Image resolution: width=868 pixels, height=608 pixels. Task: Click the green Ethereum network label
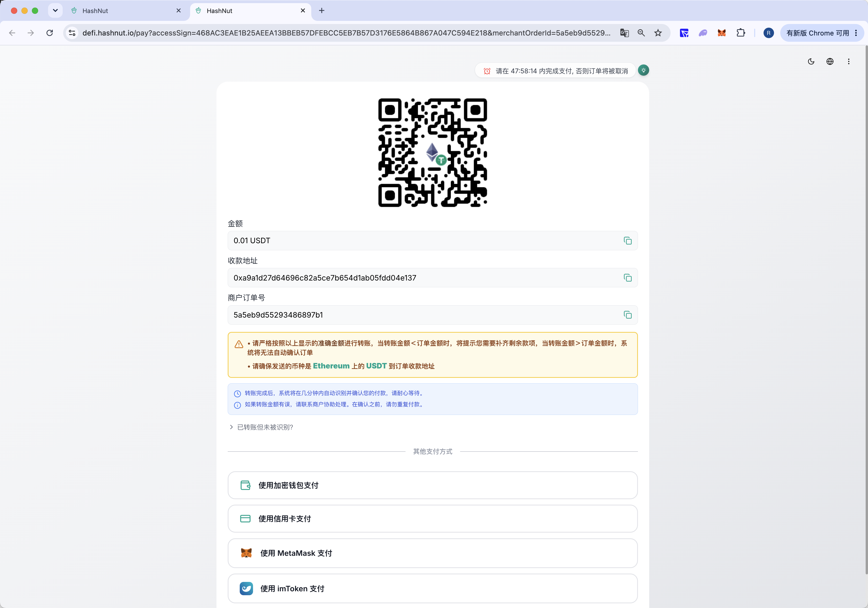[x=331, y=366]
